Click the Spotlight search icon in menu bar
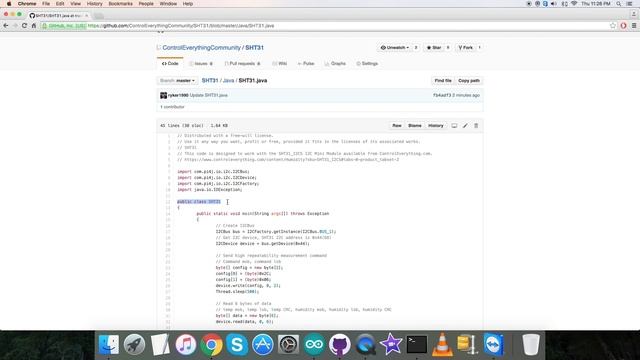Screen dimensions: 640x360 [619, 4]
